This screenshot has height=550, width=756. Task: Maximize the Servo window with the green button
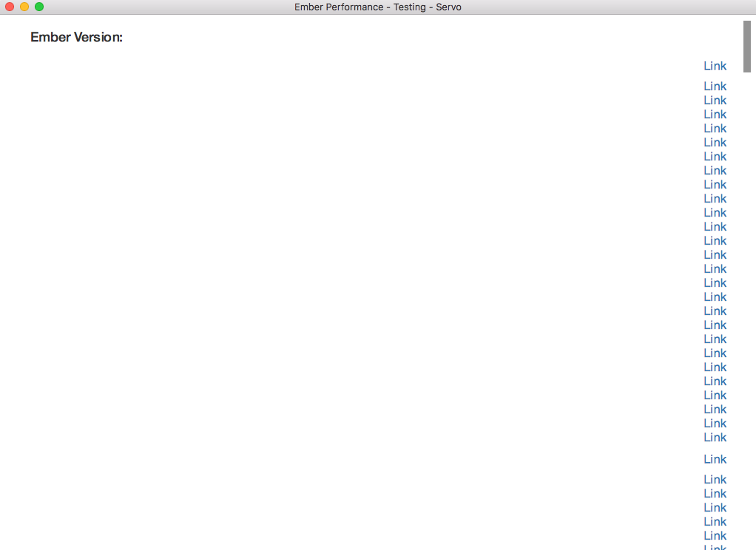tap(39, 7)
